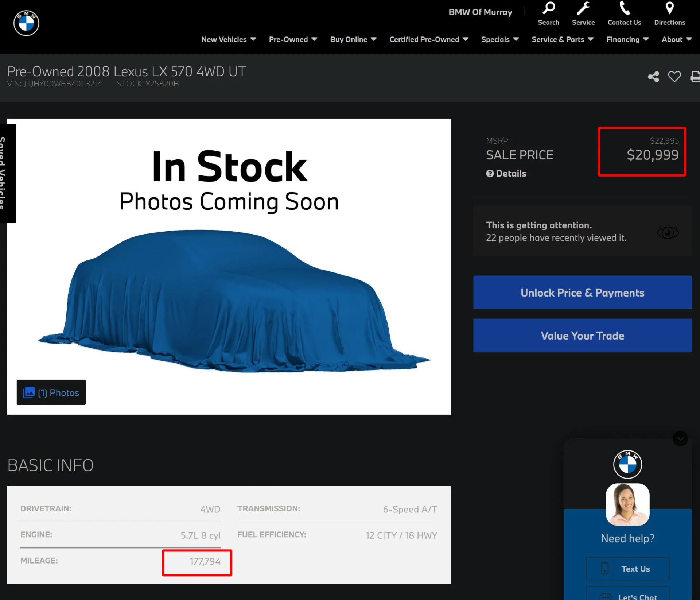Expand the Certified Pre-Owned menu
700x600 pixels.
click(x=429, y=39)
